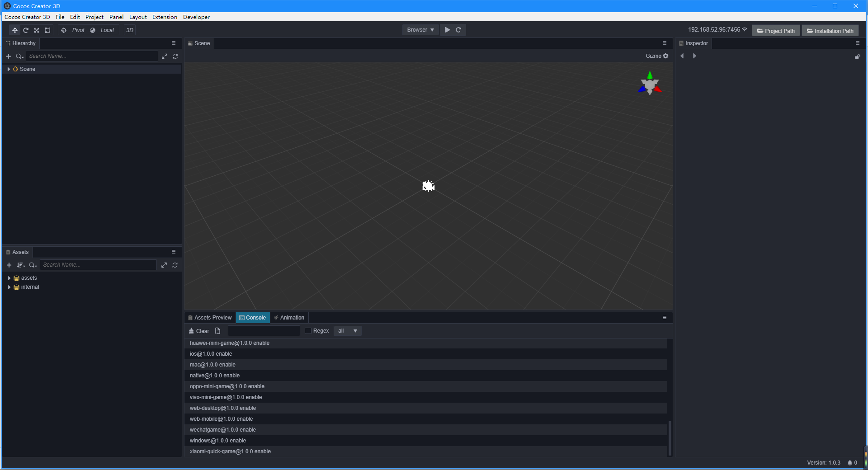
Task: Open the Project Path folder
Action: point(776,31)
